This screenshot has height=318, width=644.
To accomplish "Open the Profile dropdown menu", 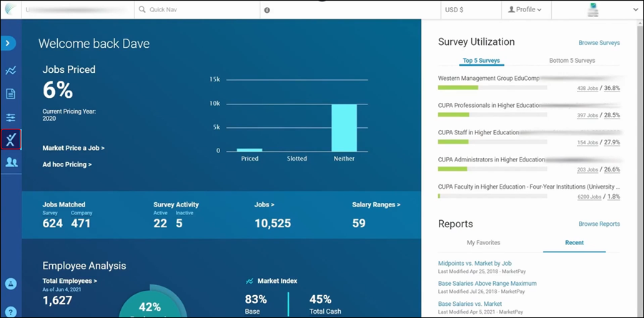I will [525, 10].
